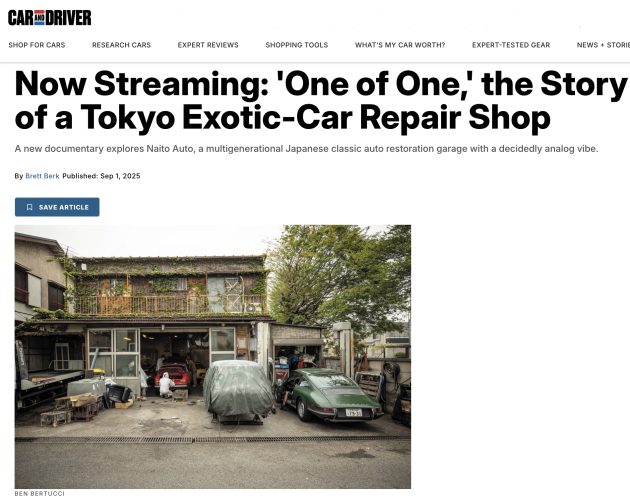Click the Tokyo garage article photo

point(213,357)
